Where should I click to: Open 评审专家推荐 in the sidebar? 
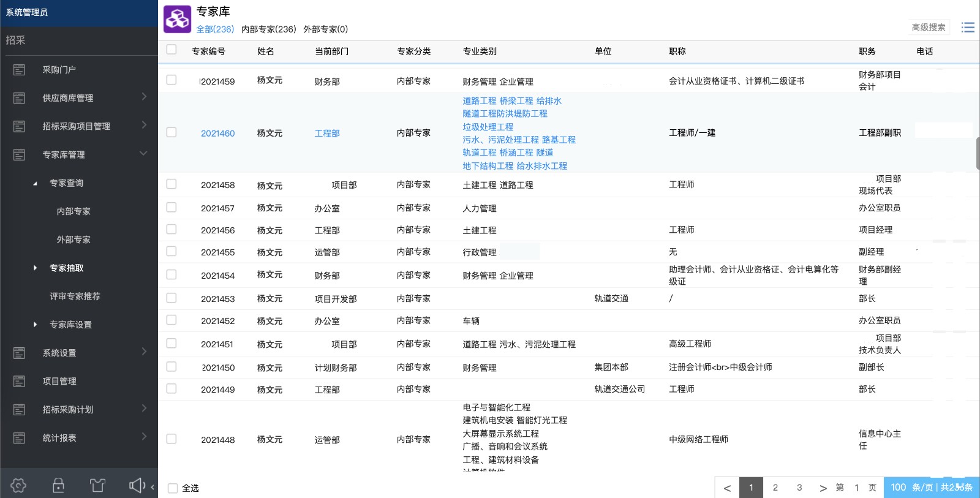pos(75,296)
